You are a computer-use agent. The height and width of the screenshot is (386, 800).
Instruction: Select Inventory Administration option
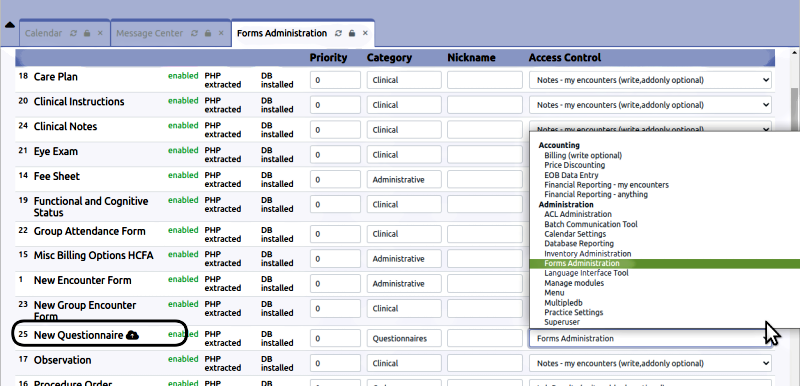tap(588, 253)
